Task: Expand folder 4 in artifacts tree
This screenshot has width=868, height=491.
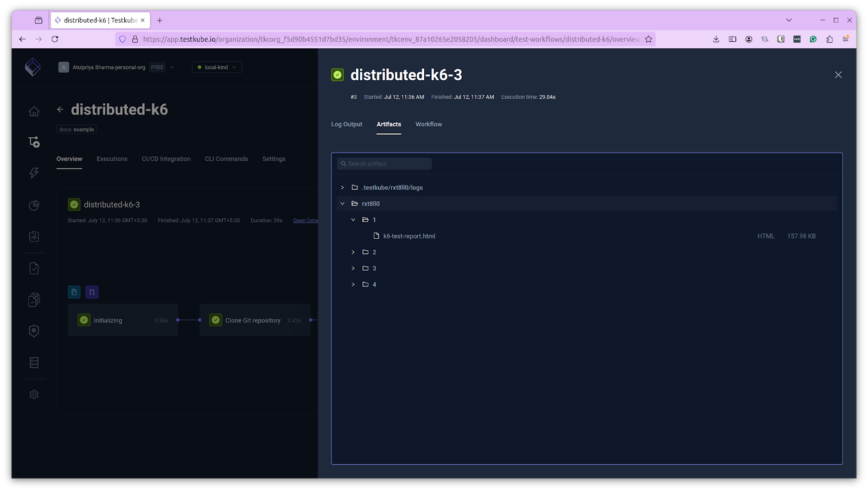Action: 353,284
